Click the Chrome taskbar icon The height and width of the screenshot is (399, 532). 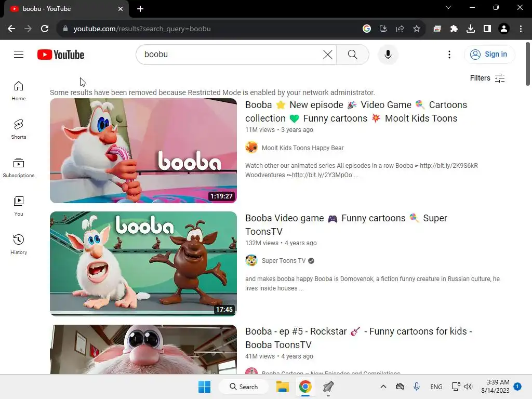[x=305, y=387]
